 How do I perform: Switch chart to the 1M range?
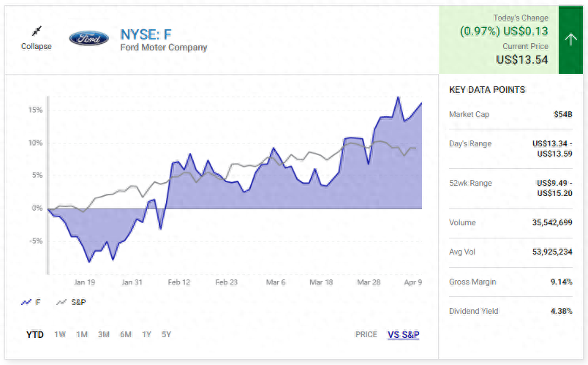coord(82,334)
